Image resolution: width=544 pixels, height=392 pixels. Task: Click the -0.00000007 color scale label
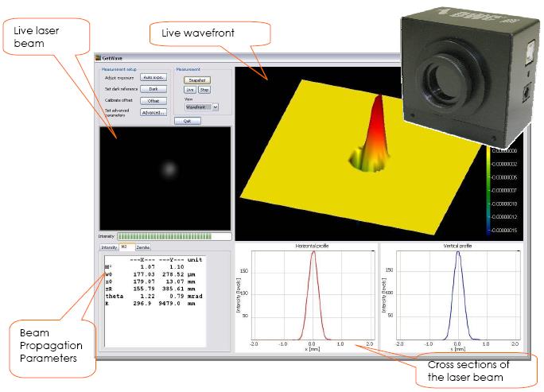[x=504, y=191]
